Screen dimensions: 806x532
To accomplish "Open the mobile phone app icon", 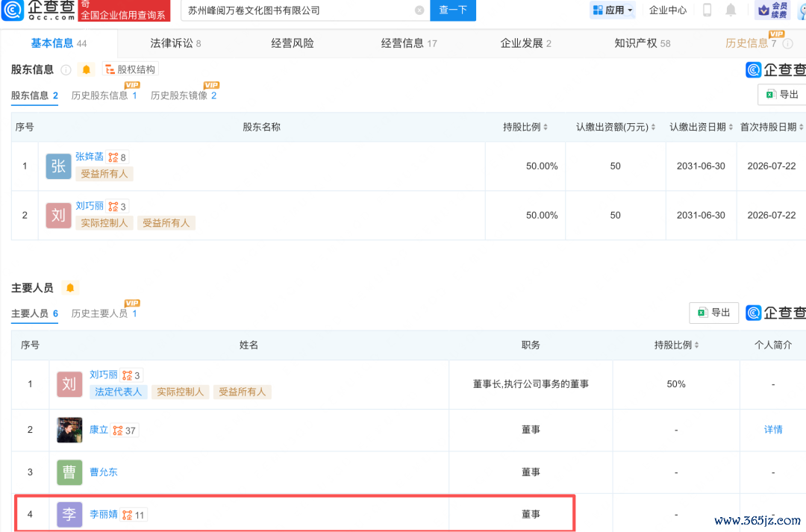I will [x=707, y=10].
